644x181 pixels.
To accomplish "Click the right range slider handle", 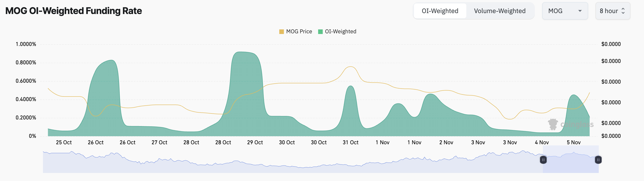I will (598, 160).
